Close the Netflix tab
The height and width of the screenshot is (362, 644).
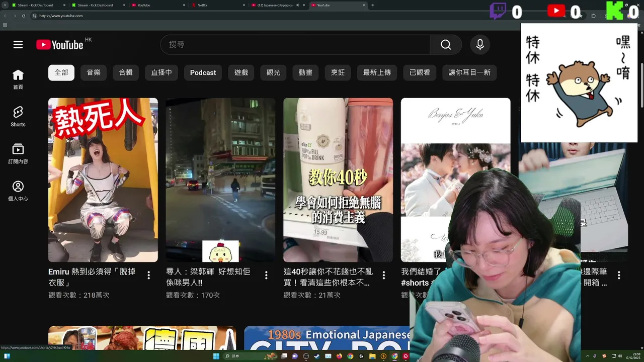(x=244, y=5)
